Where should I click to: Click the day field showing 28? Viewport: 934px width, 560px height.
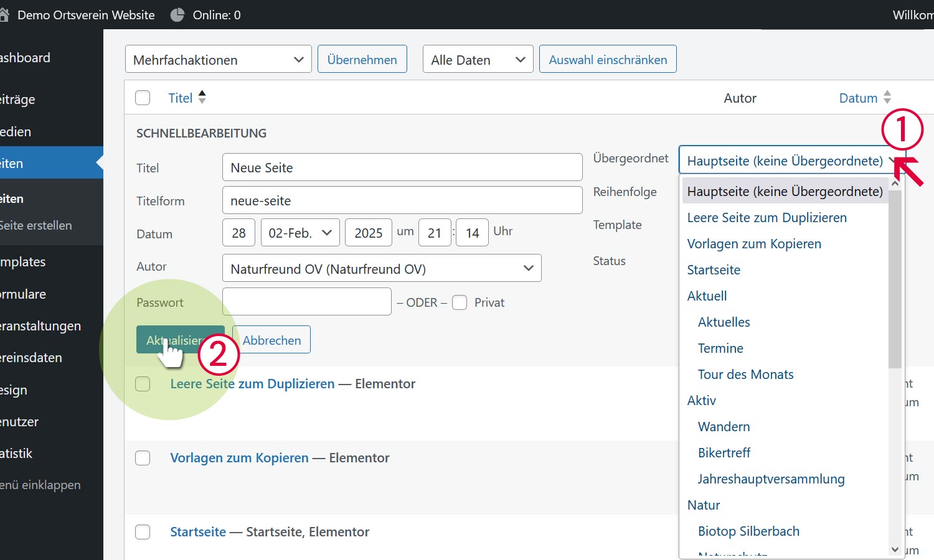point(238,233)
